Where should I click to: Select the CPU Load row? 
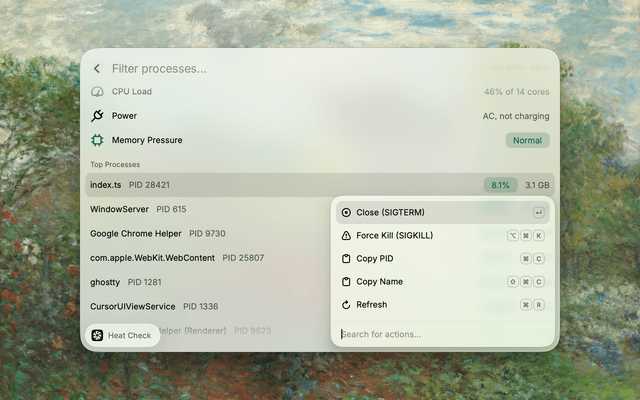tap(320, 91)
